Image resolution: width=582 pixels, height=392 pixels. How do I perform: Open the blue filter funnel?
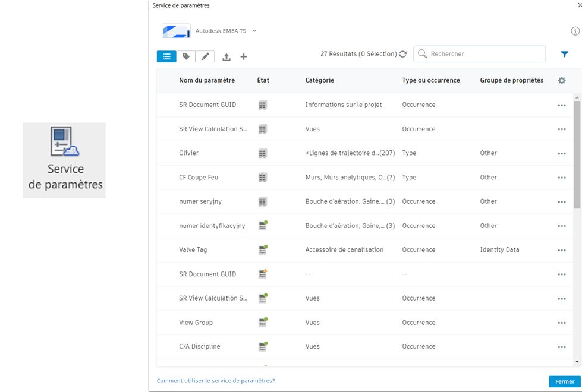565,54
